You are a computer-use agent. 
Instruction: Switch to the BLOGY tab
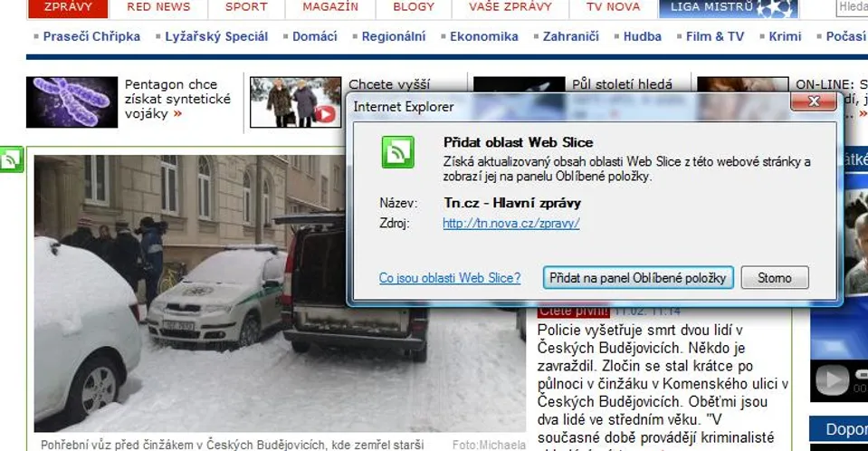(x=414, y=7)
